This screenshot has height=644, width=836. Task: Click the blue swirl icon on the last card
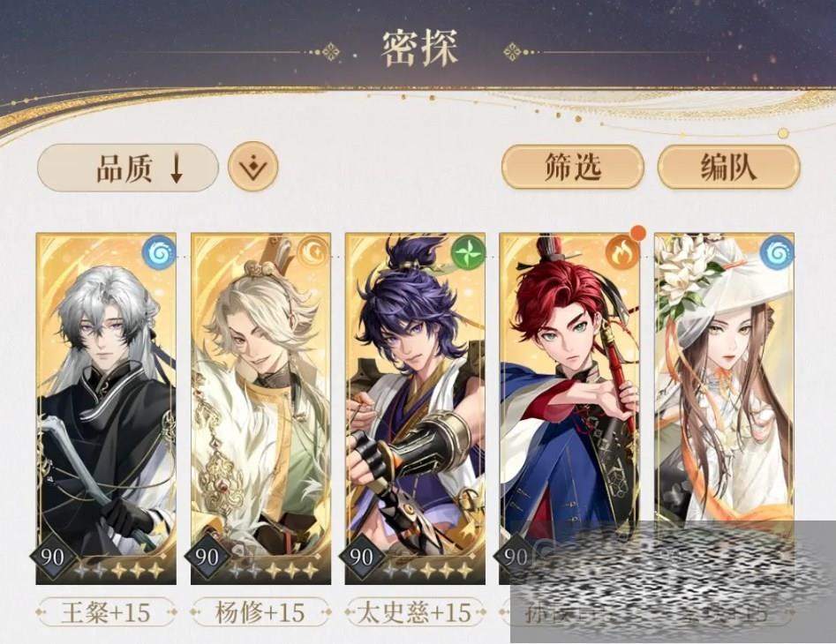[x=777, y=252]
